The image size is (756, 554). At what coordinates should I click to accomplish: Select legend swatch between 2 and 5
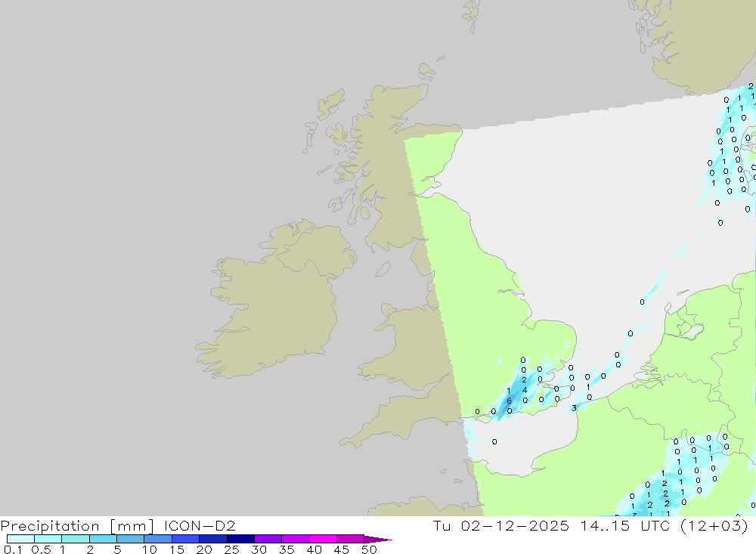point(103,539)
